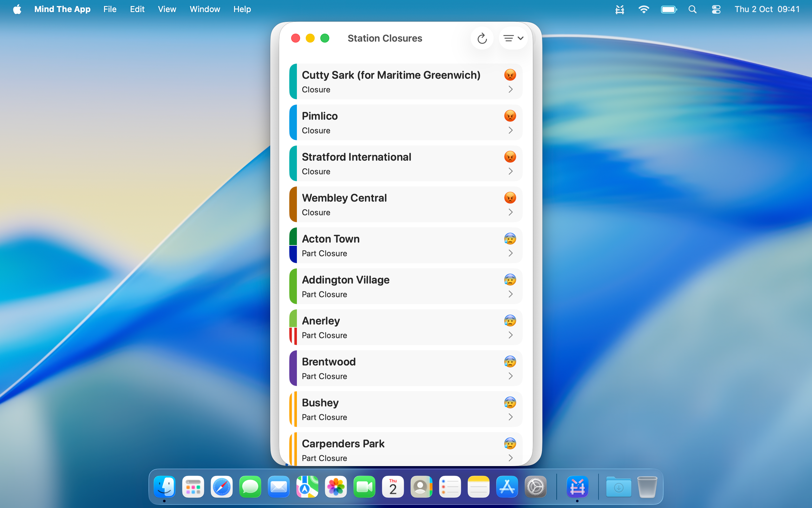The height and width of the screenshot is (508, 812).
Task: Open FaceTime from the Dock
Action: click(x=364, y=486)
